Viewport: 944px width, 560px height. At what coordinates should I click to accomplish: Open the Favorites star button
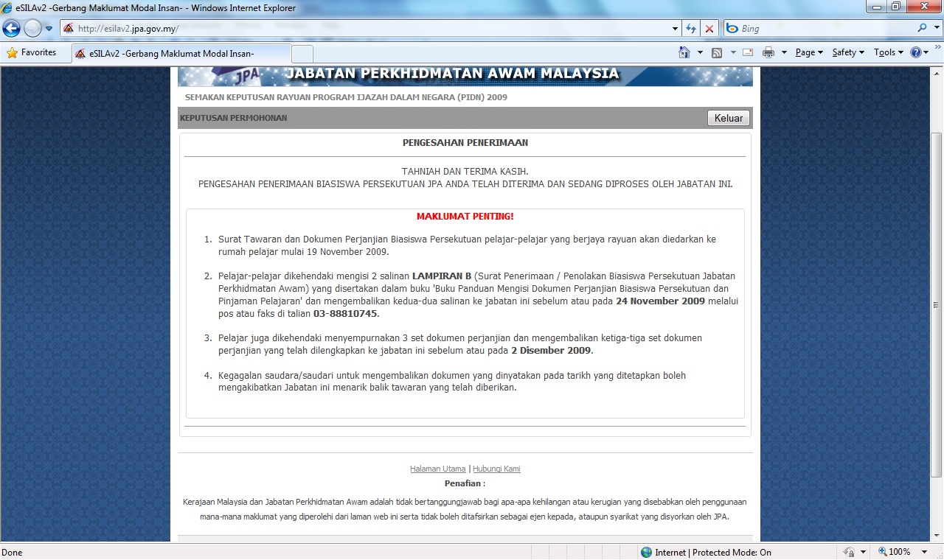pos(32,52)
